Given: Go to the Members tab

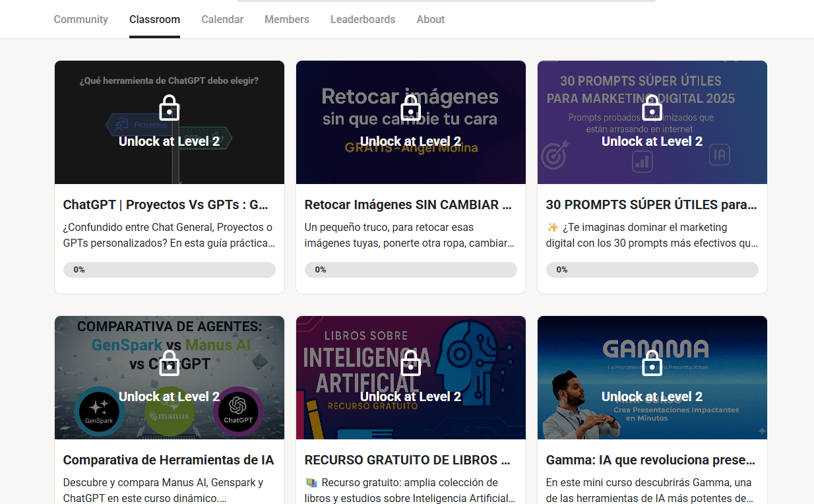Looking at the screenshot, I should pyautogui.click(x=286, y=20).
